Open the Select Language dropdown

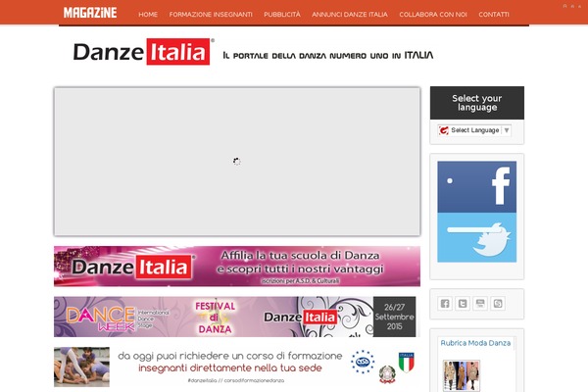pyautogui.click(x=474, y=130)
